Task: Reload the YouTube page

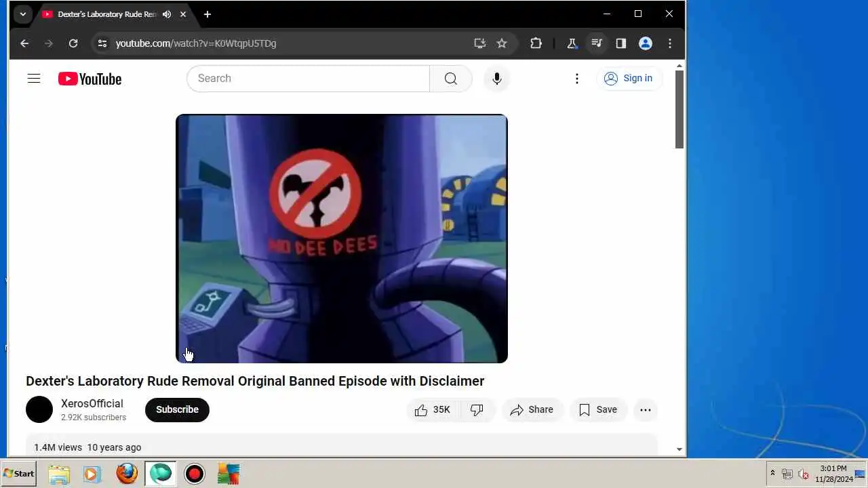Action: click(x=73, y=43)
